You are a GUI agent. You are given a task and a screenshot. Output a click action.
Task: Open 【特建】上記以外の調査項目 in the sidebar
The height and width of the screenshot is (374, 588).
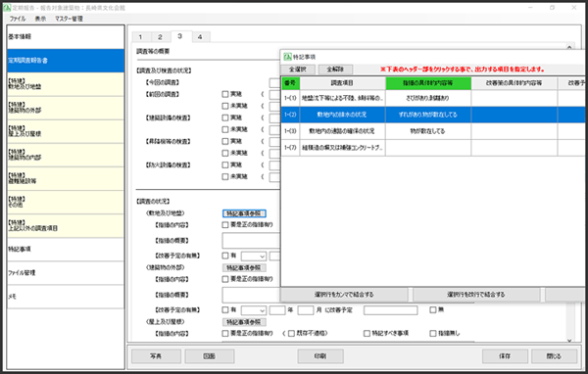[x=66, y=225]
